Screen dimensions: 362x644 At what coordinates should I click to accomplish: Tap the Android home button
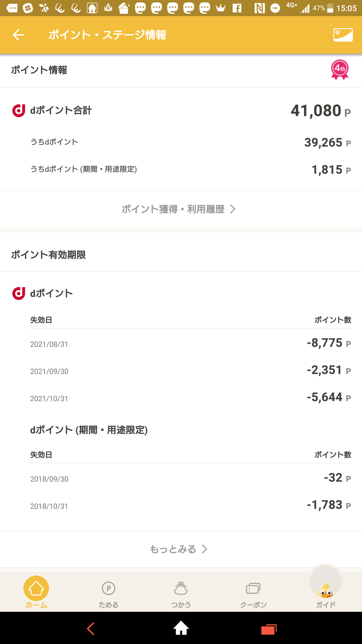pos(181,628)
